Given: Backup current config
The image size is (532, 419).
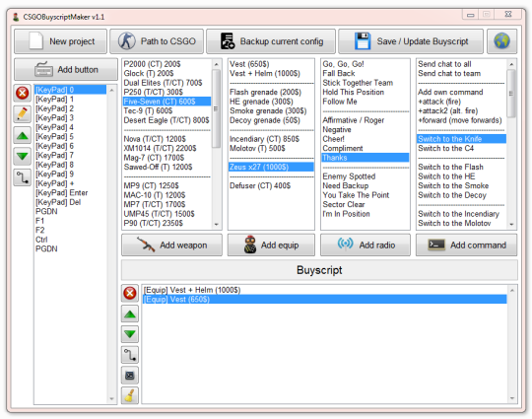Looking at the screenshot, I should [271, 41].
